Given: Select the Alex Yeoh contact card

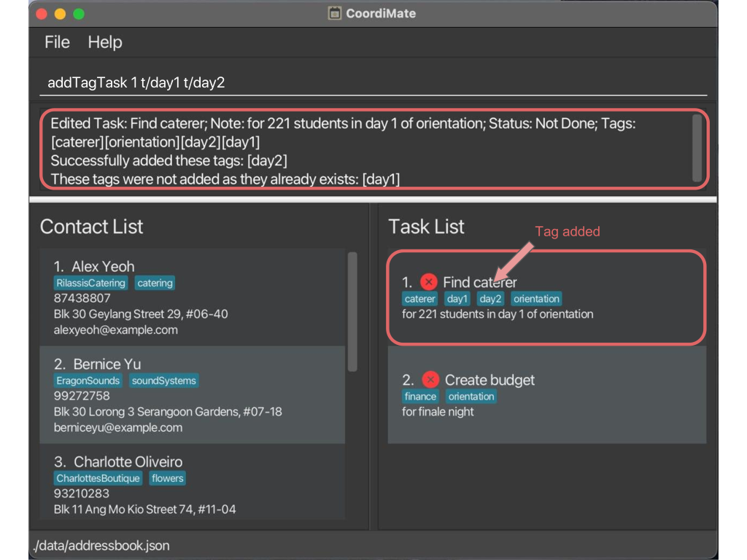Looking at the screenshot, I should pyautogui.click(x=193, y=297).
